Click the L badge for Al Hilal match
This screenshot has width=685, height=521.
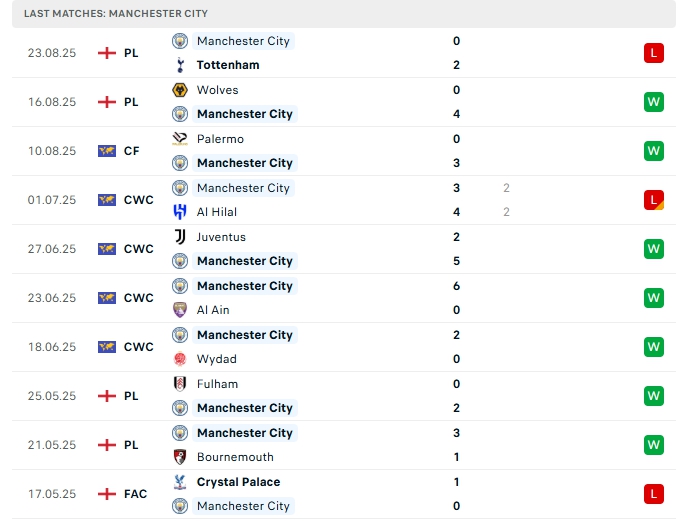coord(654,200)
